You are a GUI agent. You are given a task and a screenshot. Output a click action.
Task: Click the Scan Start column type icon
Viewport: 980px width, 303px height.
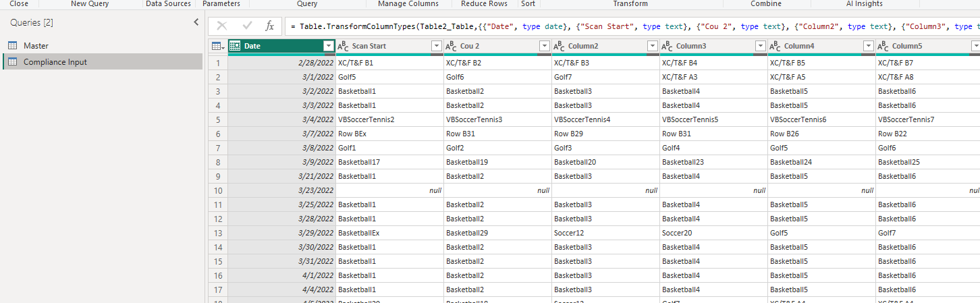(x=343, y=46)
